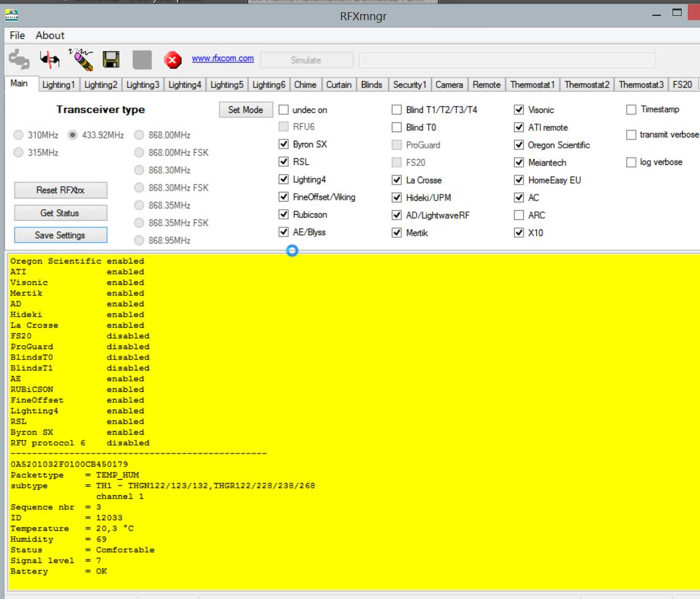Select the 310MHz radio button
The width and height of the screenshot is (700, 599).
[18, 135]
